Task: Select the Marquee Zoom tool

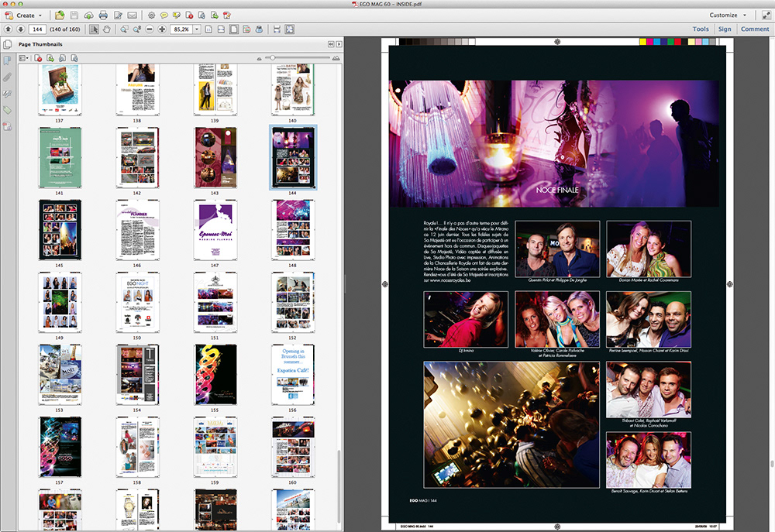Action: tap(124, 29)
